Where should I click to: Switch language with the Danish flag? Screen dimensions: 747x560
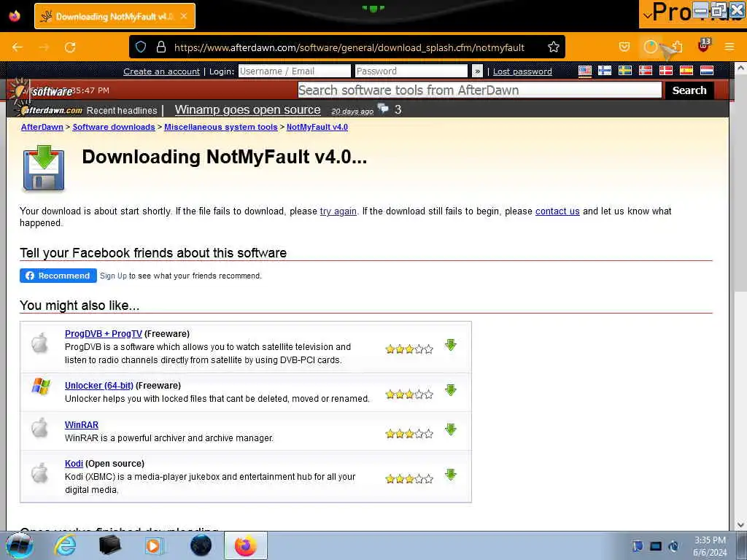tap(665, 71)
